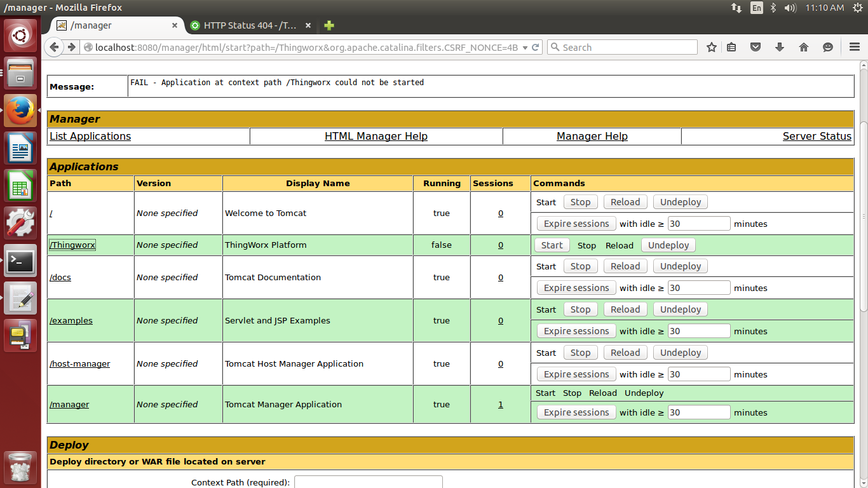Open the Terminal from the dock

coord(20,261)
